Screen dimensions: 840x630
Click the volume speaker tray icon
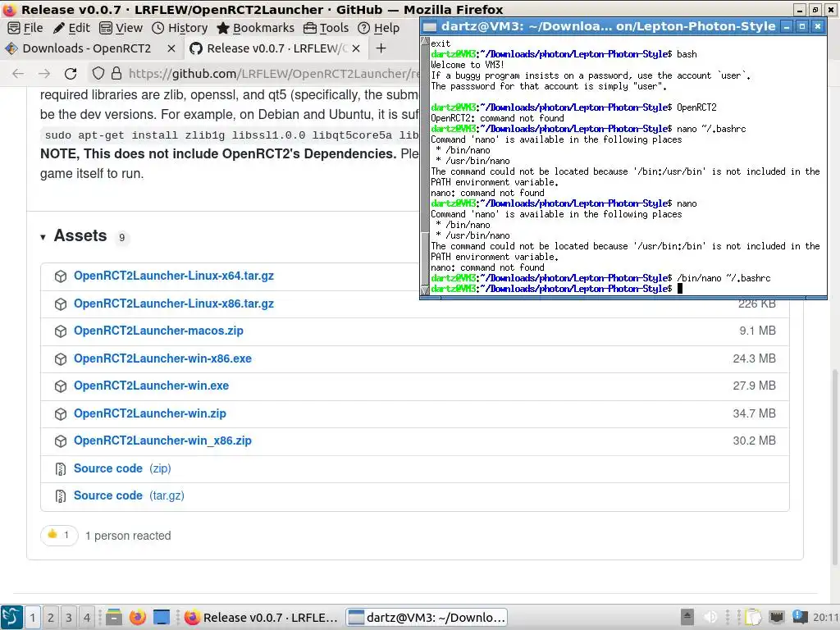point(710,617)
